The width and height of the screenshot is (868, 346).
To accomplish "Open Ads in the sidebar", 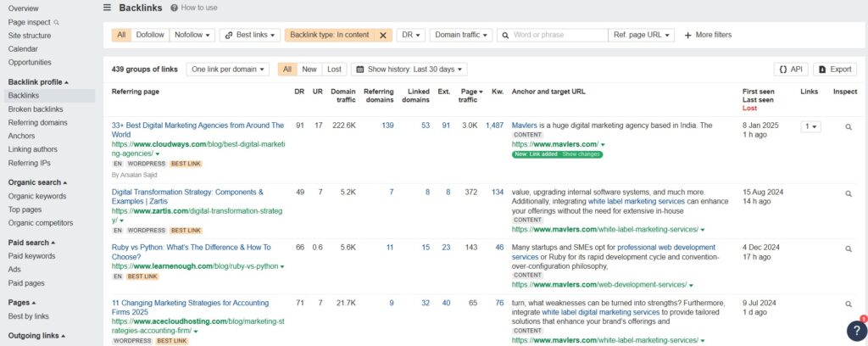I will (14, 269).
